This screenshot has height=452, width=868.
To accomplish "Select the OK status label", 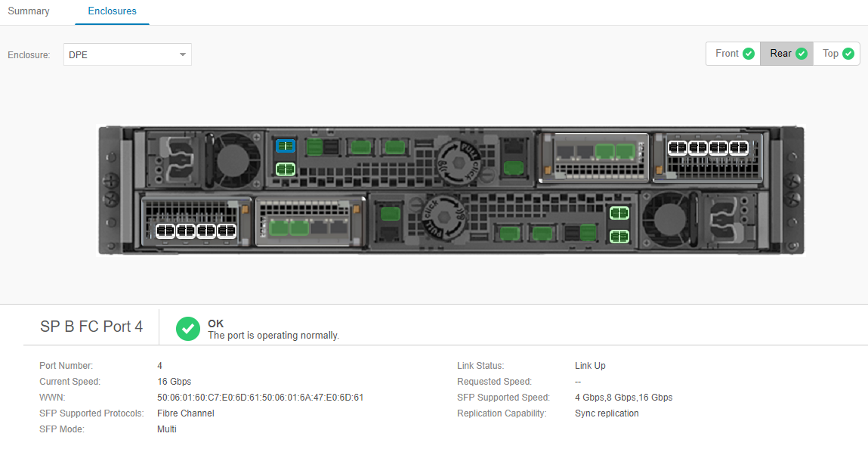I will 216,324.
